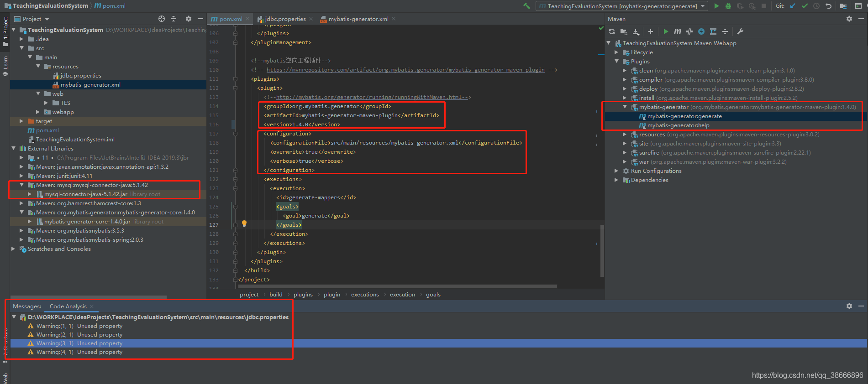Expand Run Configurations in Maven panel

point(616,171)
